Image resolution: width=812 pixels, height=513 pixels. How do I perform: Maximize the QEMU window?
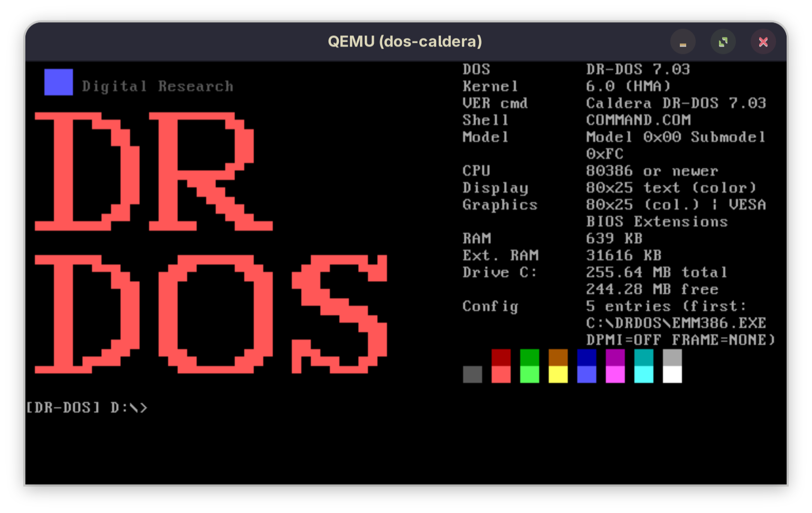[x=723, y=42]
